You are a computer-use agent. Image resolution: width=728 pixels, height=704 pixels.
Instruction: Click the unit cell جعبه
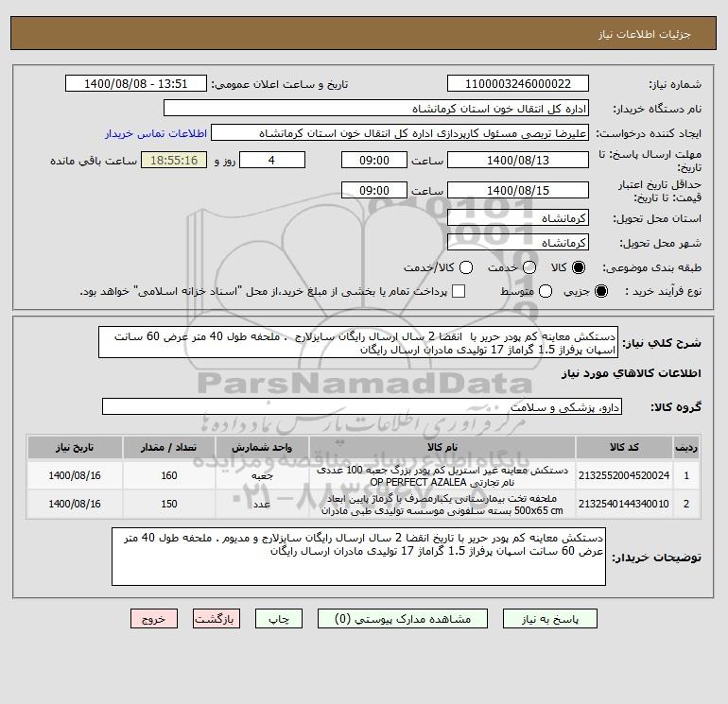[262, 475]
